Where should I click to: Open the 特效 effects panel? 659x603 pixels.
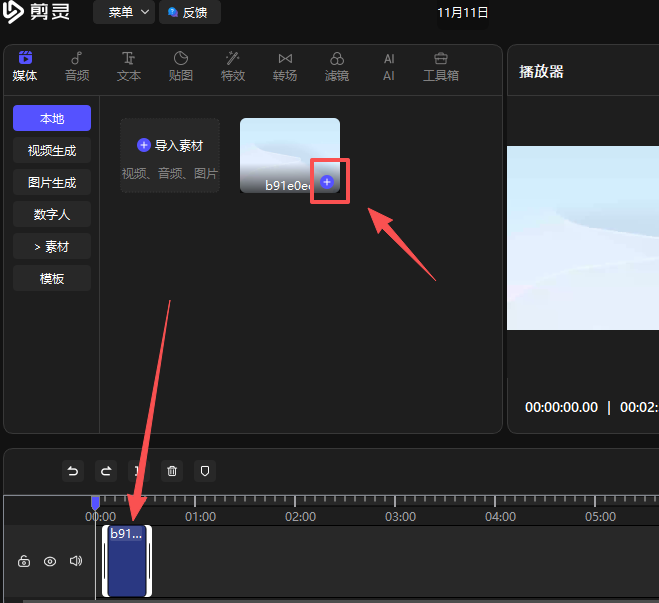click(x=233, y=67)
